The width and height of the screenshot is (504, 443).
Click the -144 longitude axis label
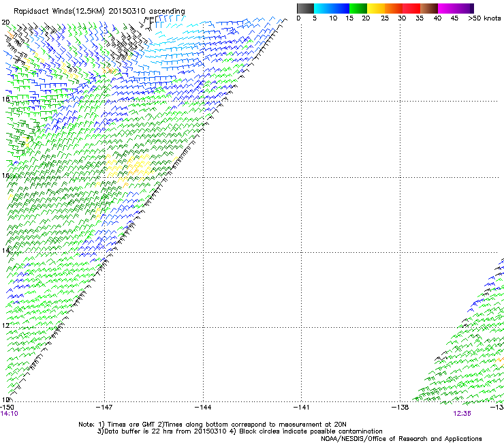click(203, 408)
